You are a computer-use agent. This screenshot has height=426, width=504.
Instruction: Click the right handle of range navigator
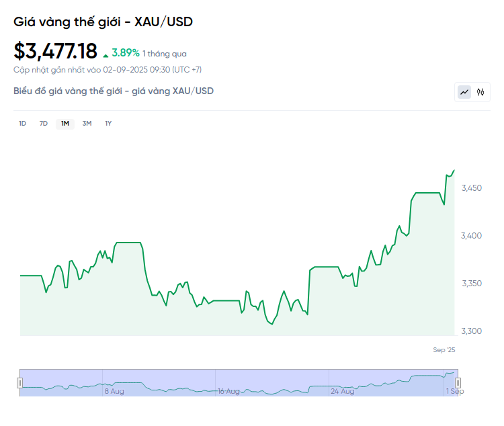click(x=458, y=382)
